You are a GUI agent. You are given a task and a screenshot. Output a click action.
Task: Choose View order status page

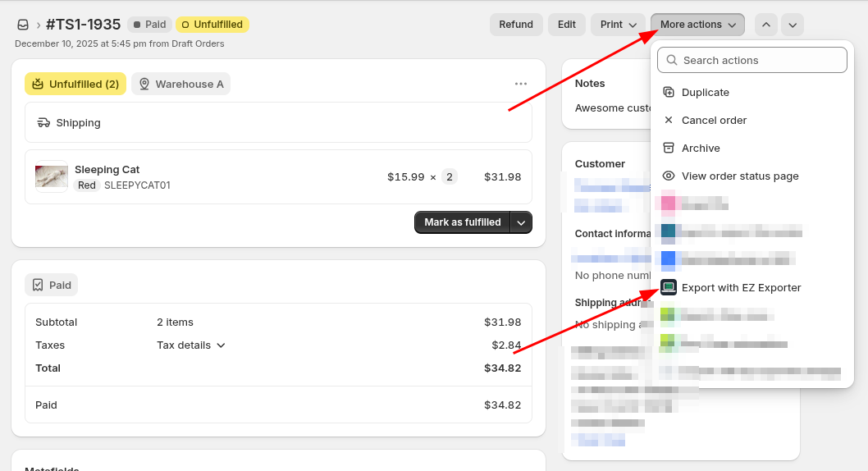coord(739,176)
